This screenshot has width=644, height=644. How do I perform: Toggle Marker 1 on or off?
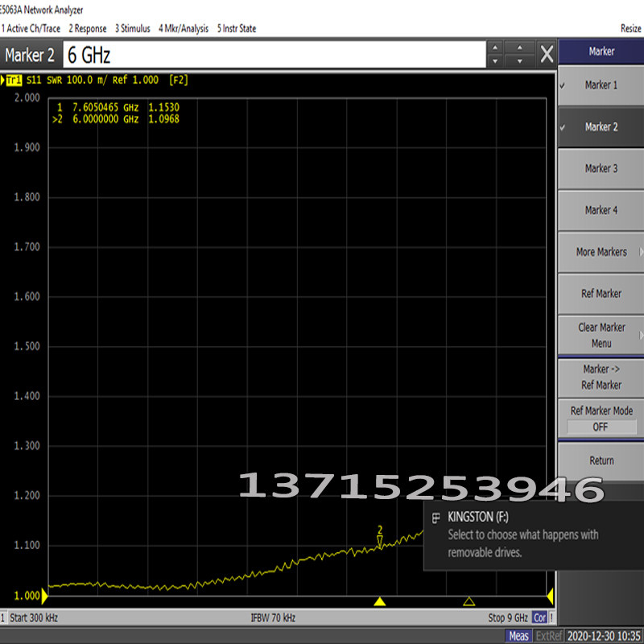coord(601,85)
